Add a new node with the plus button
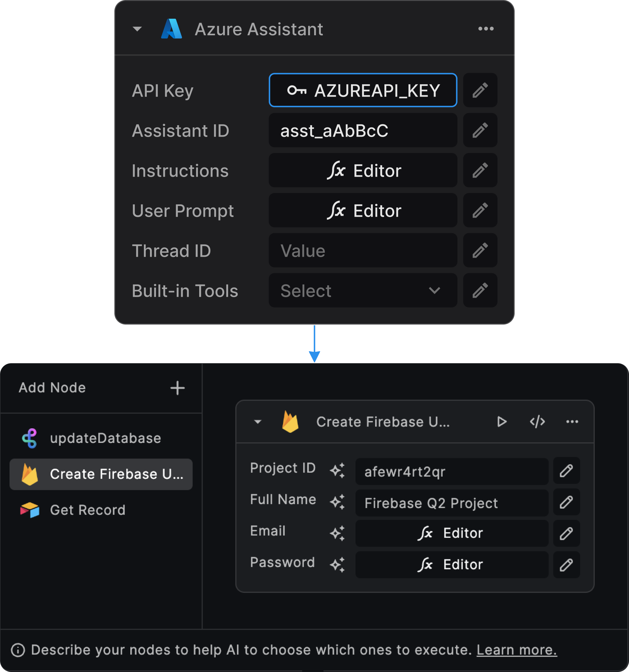 (177, 387)
